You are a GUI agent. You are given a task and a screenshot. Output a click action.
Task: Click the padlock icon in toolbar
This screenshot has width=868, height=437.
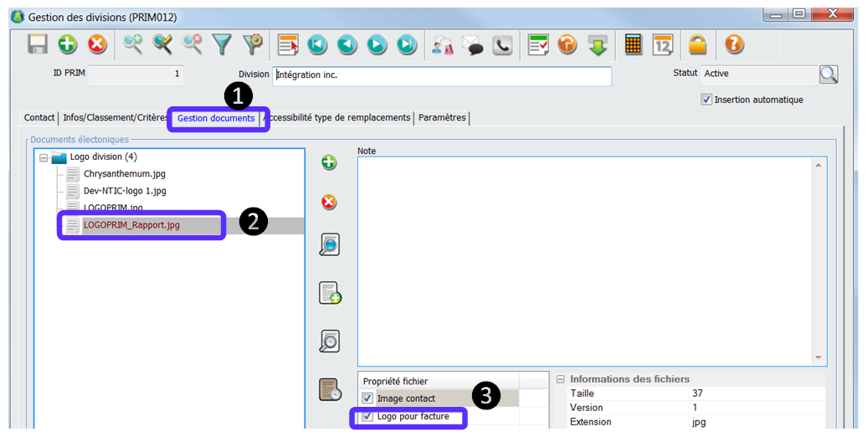697,44
